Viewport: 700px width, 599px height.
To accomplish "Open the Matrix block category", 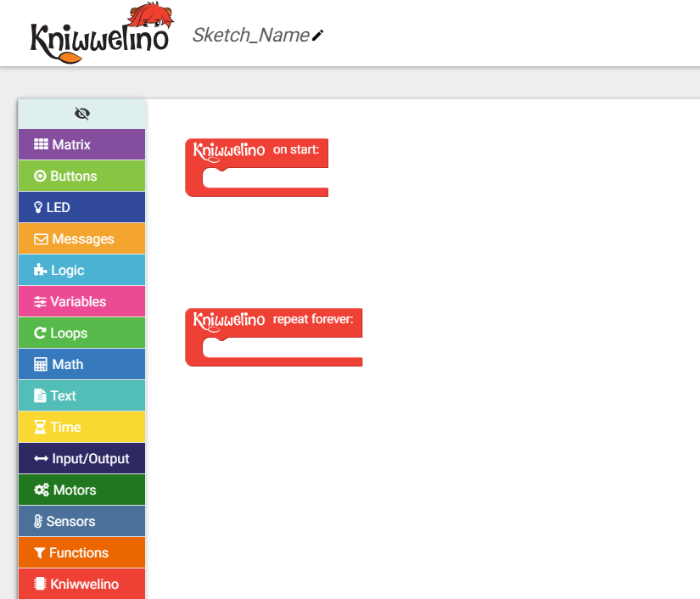I will pyautogui.click(x=82, y=144).
